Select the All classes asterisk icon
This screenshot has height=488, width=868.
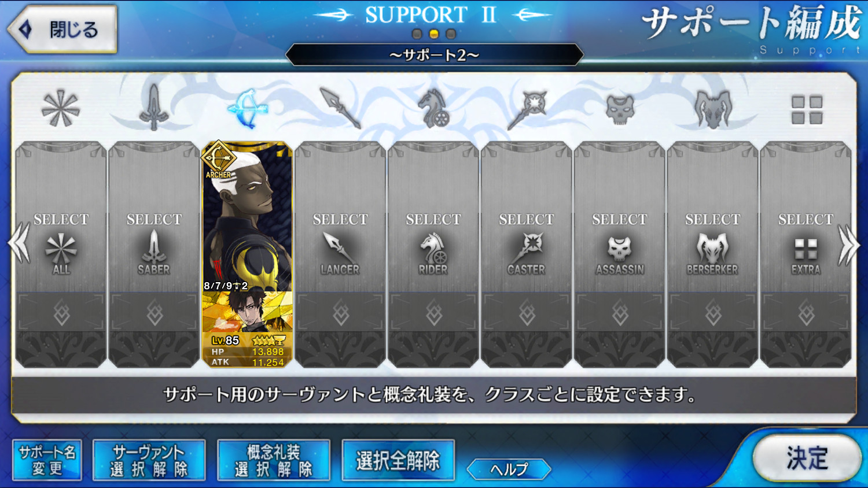click(x=61, y=109)
